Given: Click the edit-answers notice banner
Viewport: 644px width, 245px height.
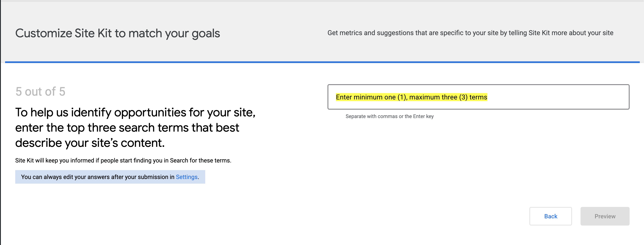Looking at the screenshot, I should coord(110,177).
